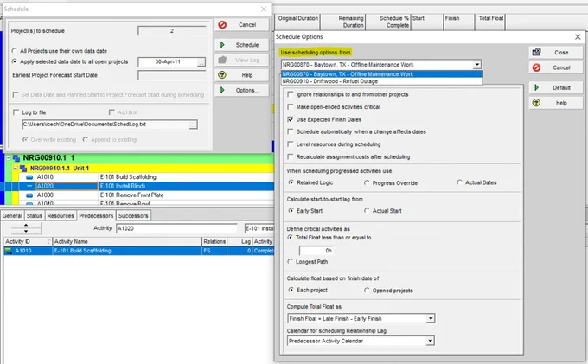Switch to the General tab
Screen dimensions: 588x364
coord(12,216)
